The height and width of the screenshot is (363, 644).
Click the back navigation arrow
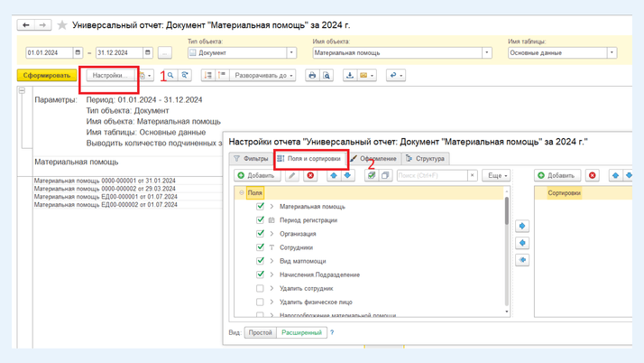[26, 25]
